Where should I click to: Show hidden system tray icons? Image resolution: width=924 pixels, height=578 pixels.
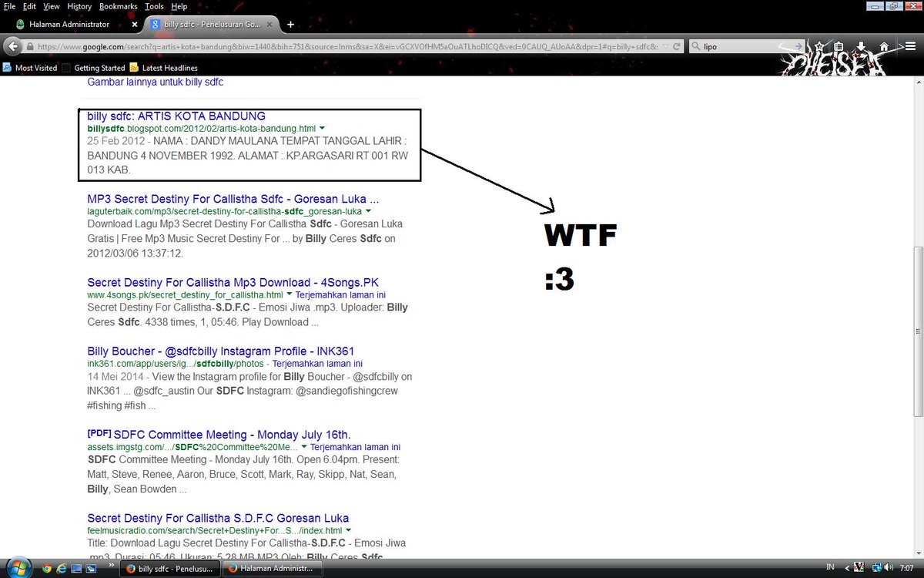[x=846, y=568]
